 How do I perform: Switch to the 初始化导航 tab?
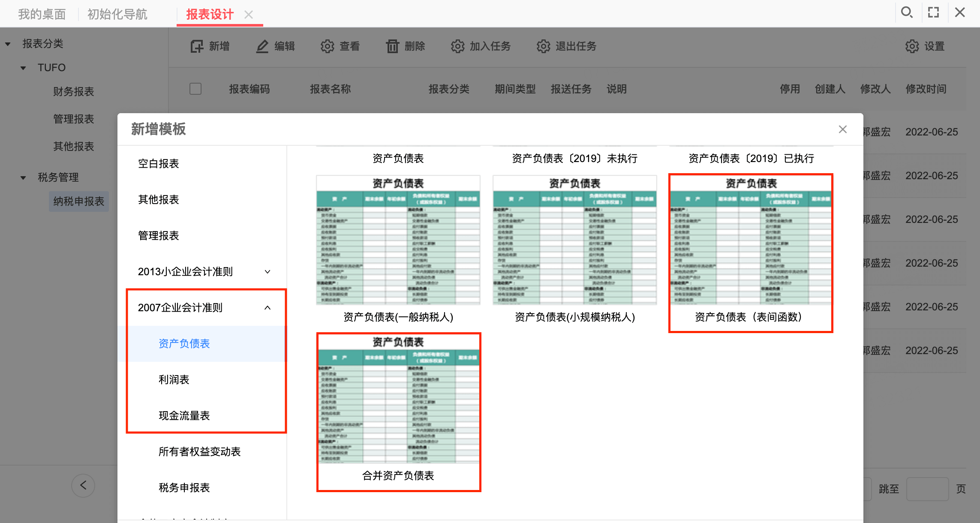point(117,14)
